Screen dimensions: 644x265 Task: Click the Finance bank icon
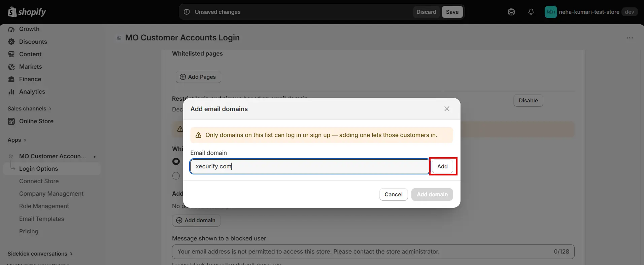(x=11, y=79)
